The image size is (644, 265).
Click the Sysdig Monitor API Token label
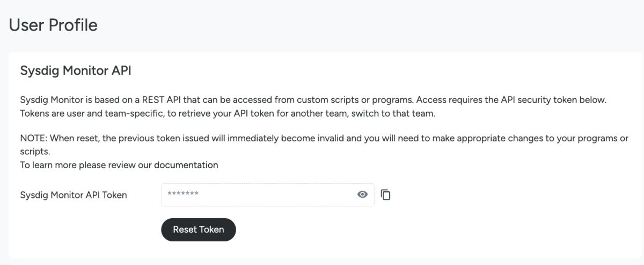click(74, 195)
